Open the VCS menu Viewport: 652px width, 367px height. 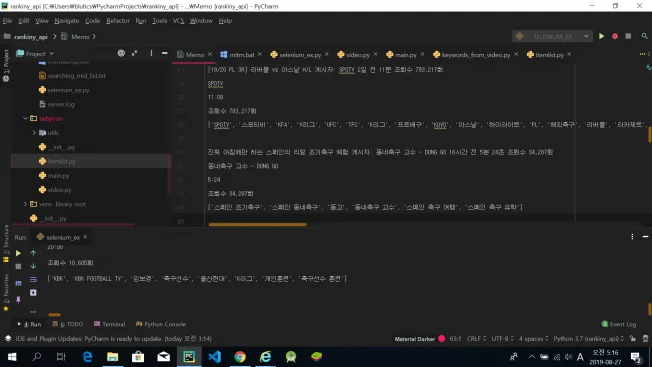pyautogui.click(x=178, y=21)
